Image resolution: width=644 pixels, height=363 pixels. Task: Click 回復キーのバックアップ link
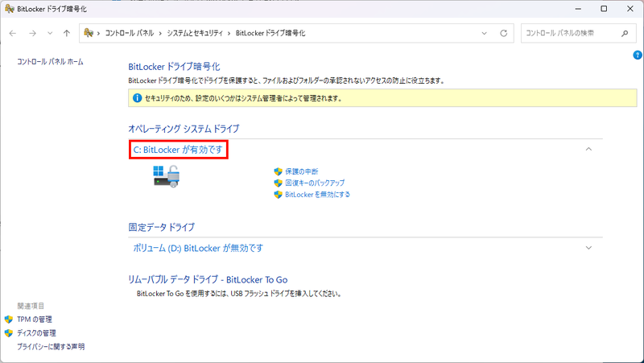point(315,184)
